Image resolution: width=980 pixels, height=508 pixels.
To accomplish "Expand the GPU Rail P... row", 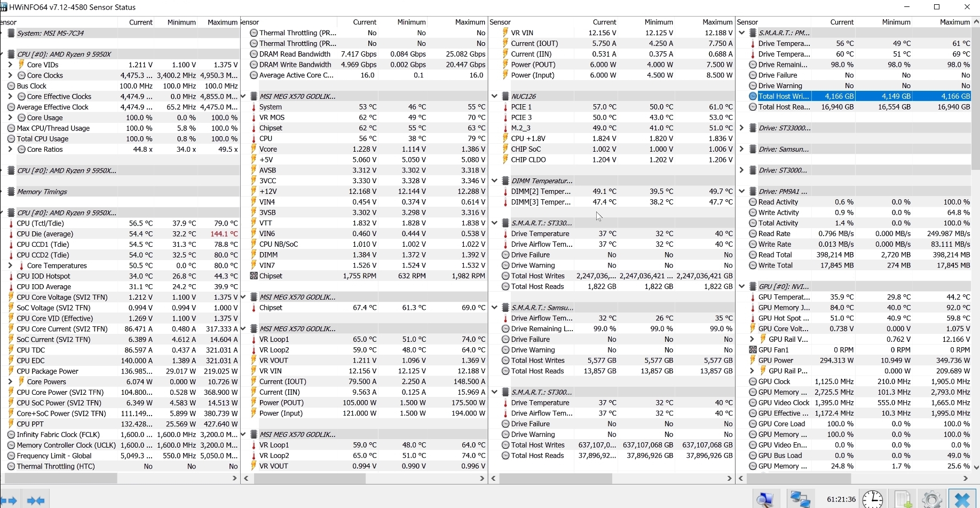I will click(752, 371).
